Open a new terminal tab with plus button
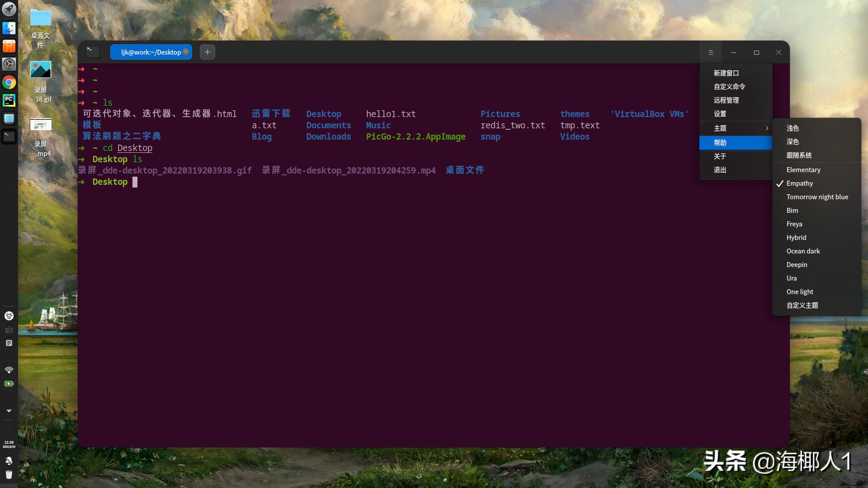The image size is (868, 488). (207, 52)
